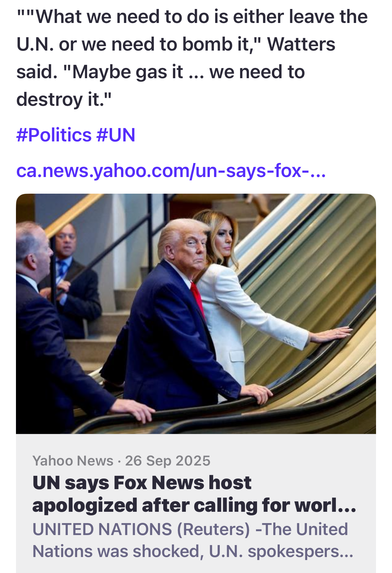This screenshot has height=573, width=392.
Task: Follow the ca.news.yahoo.com article link
Action: 171,170
